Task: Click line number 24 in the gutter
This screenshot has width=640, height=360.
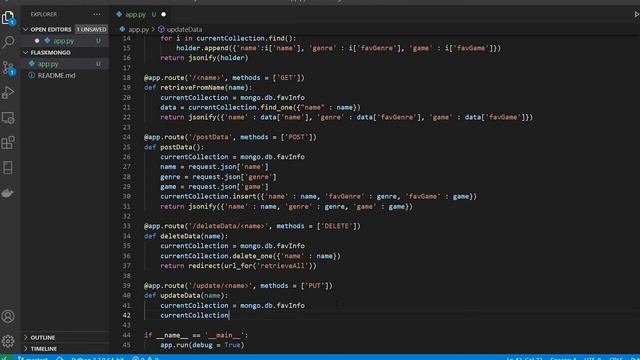Action: click(x=127, y=137)
